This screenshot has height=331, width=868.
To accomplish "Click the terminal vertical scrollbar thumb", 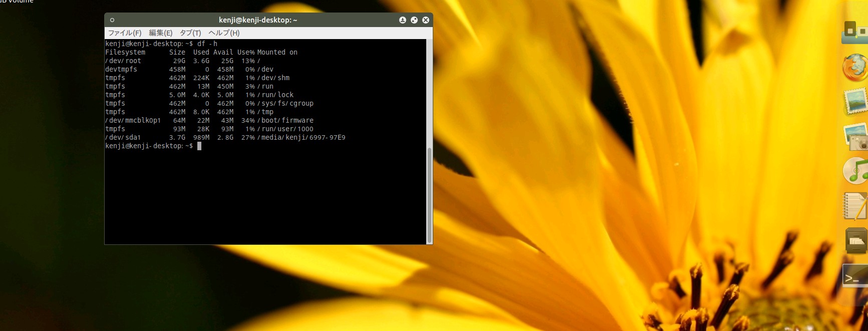I will (429, 195).
